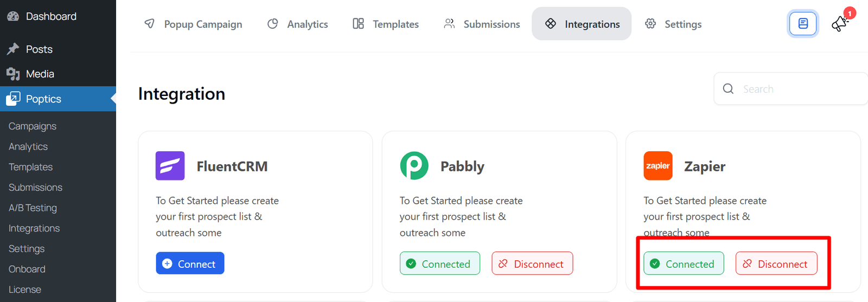868x302 pixels.
Task: Disconnect the Zapier integration
Action: 776,264
